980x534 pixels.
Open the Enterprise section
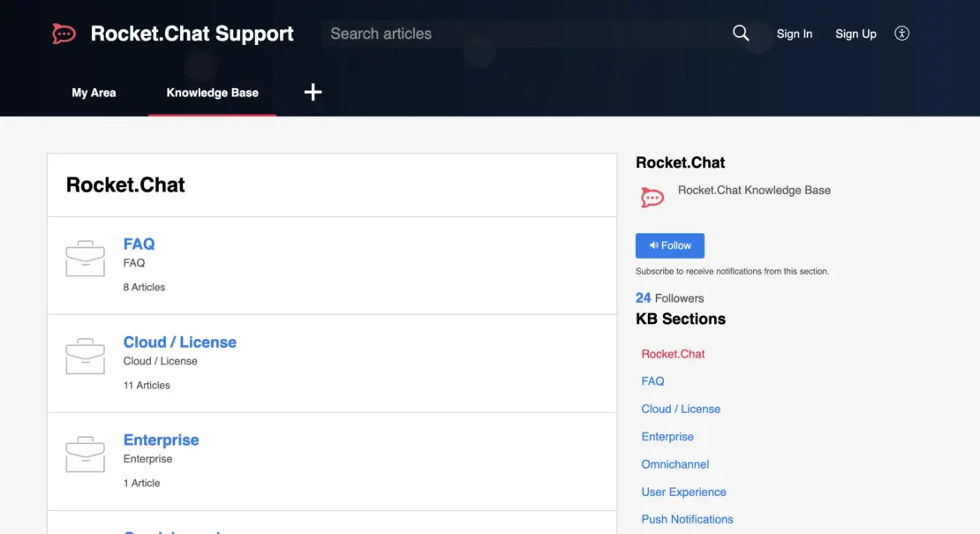[161, 440]
